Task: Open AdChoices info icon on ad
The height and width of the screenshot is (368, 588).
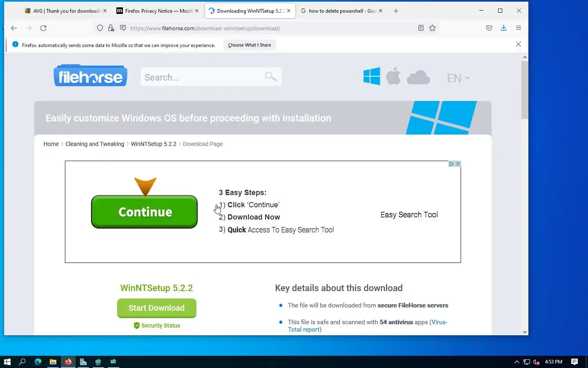Action: (452, 164)
